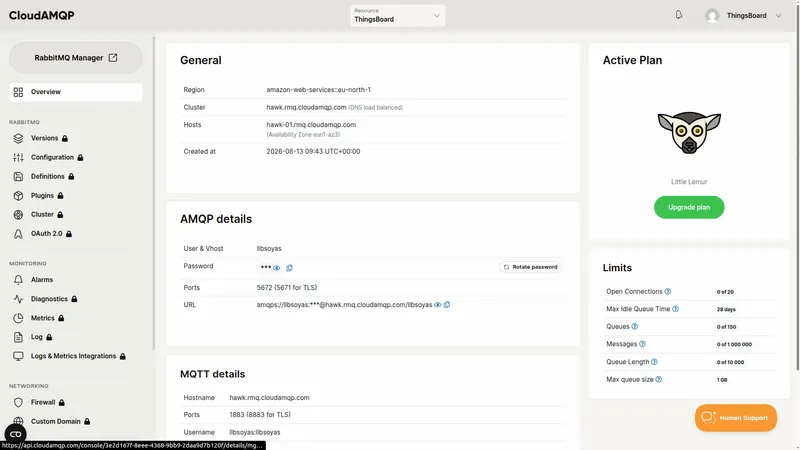Select the host hawk-01.rmq.cloudamqp.com
This screenshot has height=450, width=800.
311,124
